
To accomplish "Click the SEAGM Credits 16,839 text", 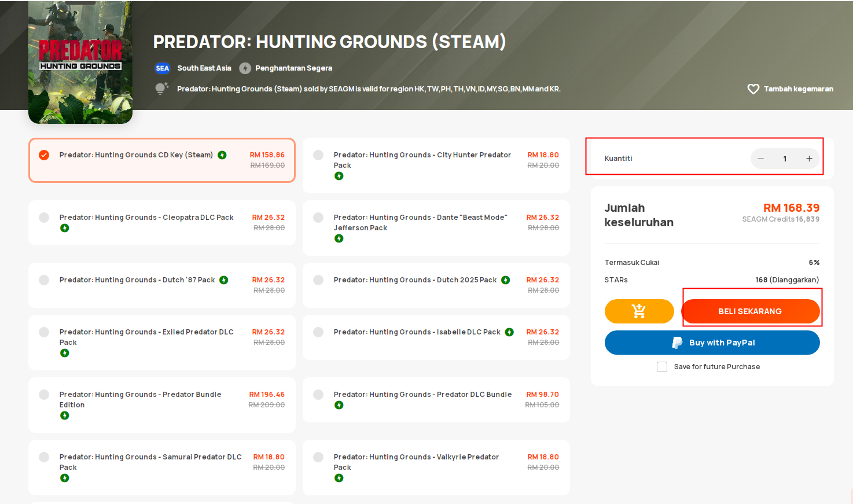I will point(781,219).
